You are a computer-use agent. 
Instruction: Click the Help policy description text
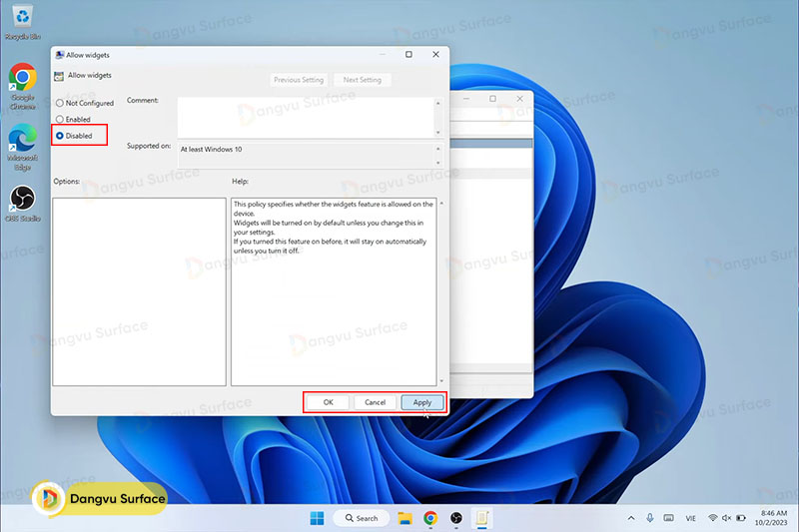coord(334,227)
